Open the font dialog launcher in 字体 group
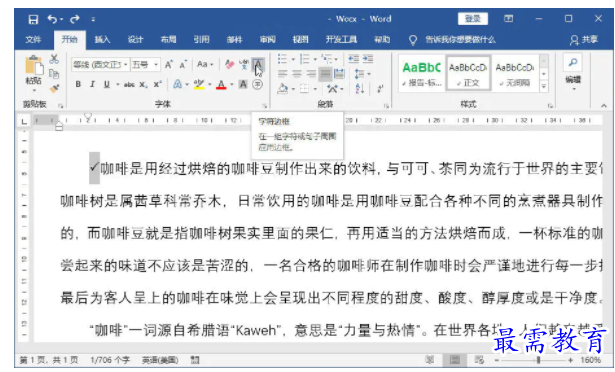 (265, 106)
